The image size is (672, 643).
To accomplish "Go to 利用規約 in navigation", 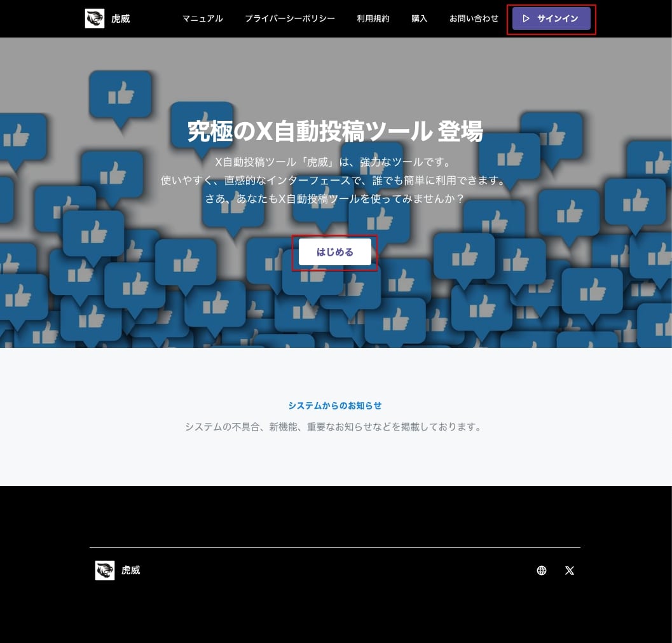I will pyautogui.click(x=373, y=18).
